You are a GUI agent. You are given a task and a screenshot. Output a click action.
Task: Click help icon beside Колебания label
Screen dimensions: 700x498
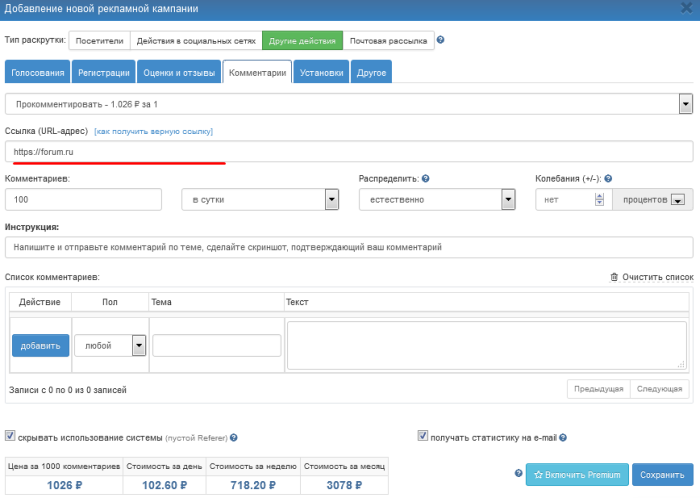point(608,178)
